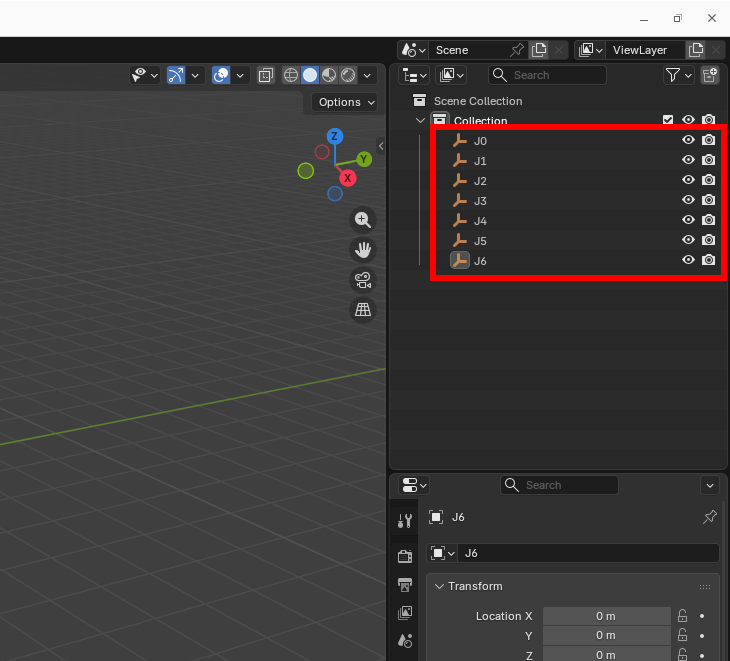Switch perspective/orthographic with grid icon
The width and height of the screenshot is (730, 661).
[x=363, y=310]
